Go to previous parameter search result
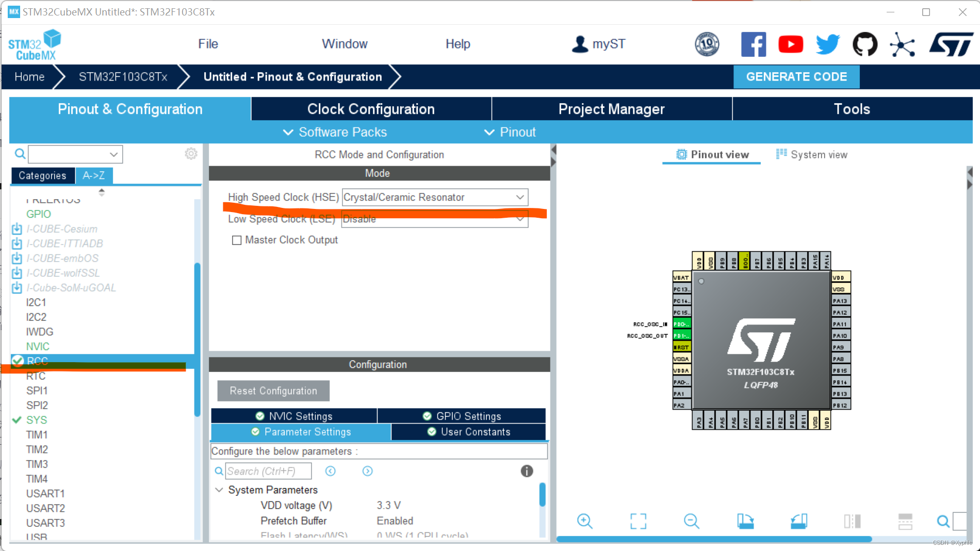Viewport: 980px width, 551px height. coord(331,471)
